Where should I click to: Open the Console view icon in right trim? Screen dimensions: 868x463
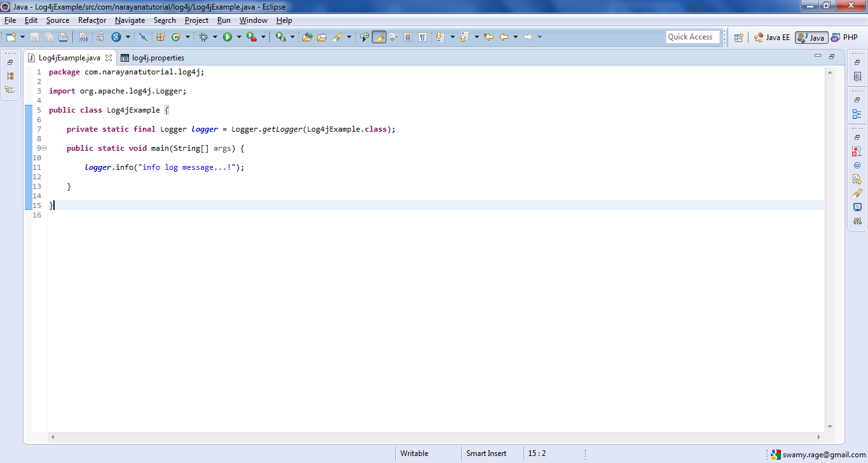point(857,207)
